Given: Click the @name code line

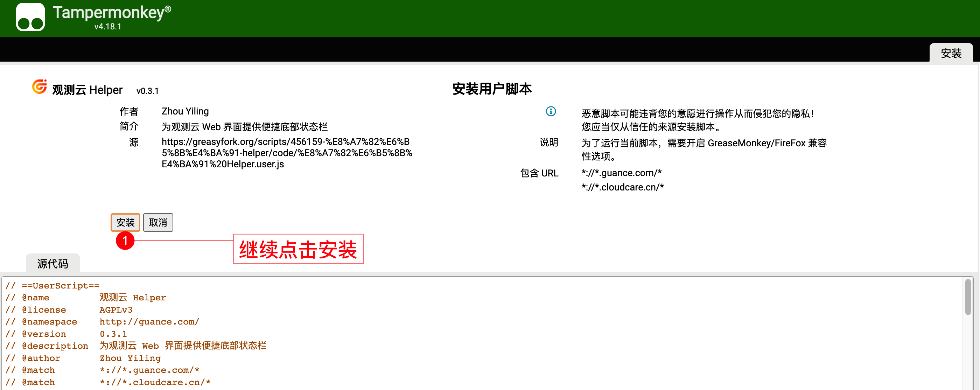Looking at the screenshot, I should (x=86, y=298).
